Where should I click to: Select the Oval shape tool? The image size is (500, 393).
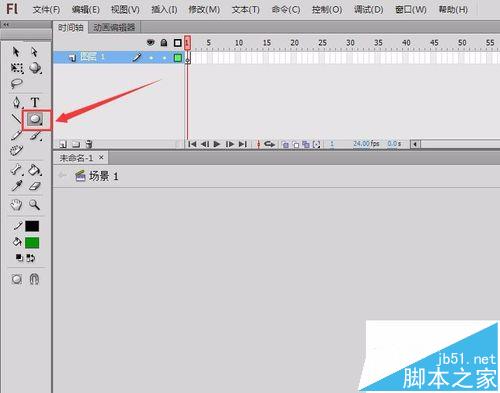(35, 119)
